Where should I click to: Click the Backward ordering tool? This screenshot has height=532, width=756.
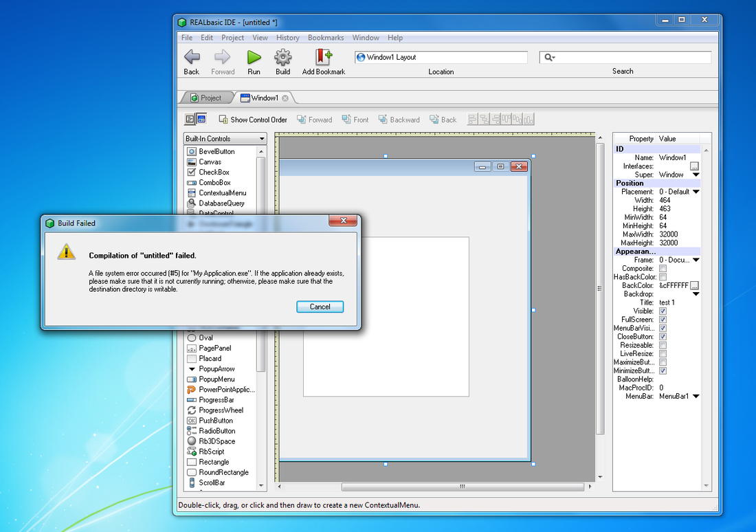[x=399, y=120]
